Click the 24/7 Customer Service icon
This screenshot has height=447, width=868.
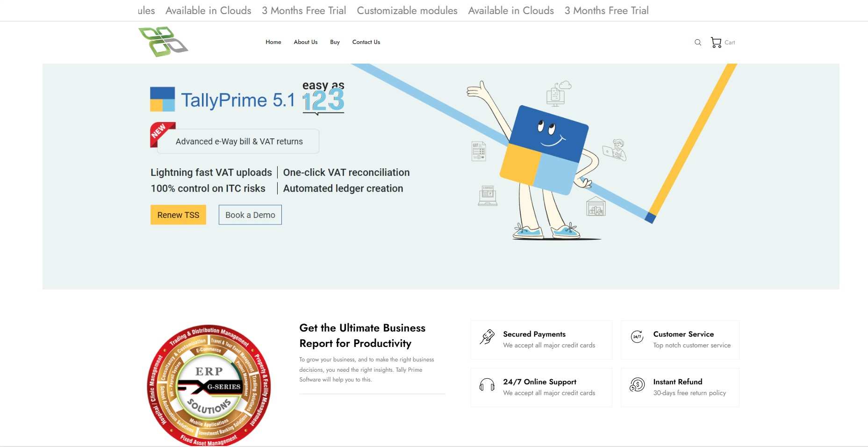click(637, 337)
